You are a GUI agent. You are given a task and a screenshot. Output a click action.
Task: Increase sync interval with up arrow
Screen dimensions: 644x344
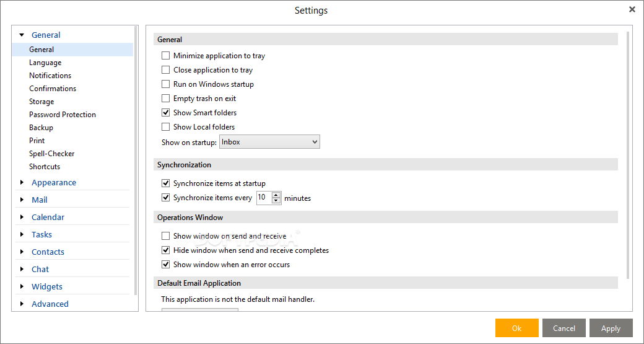pyautogui.click(x=276, y=195)
